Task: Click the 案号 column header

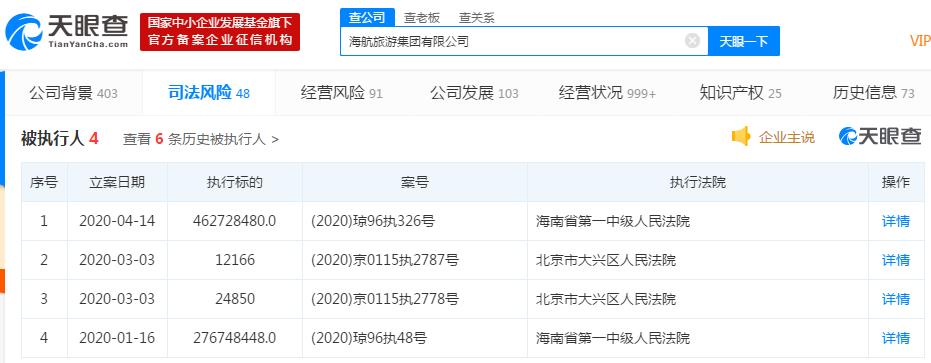Action: [414, 182]
